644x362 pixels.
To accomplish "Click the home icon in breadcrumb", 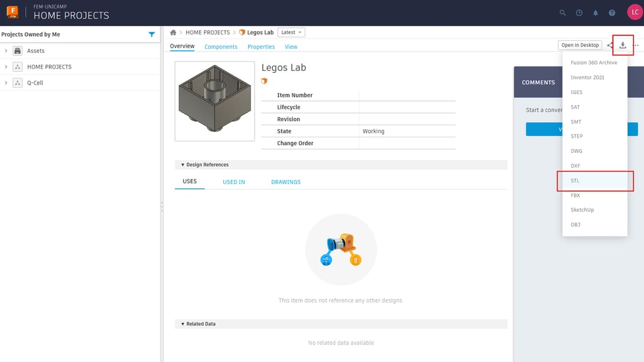I will [x=173, y=33].
